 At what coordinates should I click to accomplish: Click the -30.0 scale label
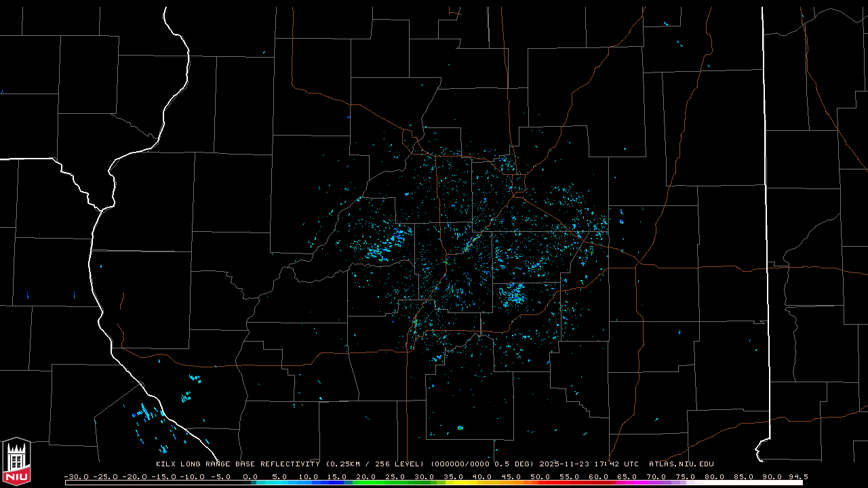coord(76,476)
